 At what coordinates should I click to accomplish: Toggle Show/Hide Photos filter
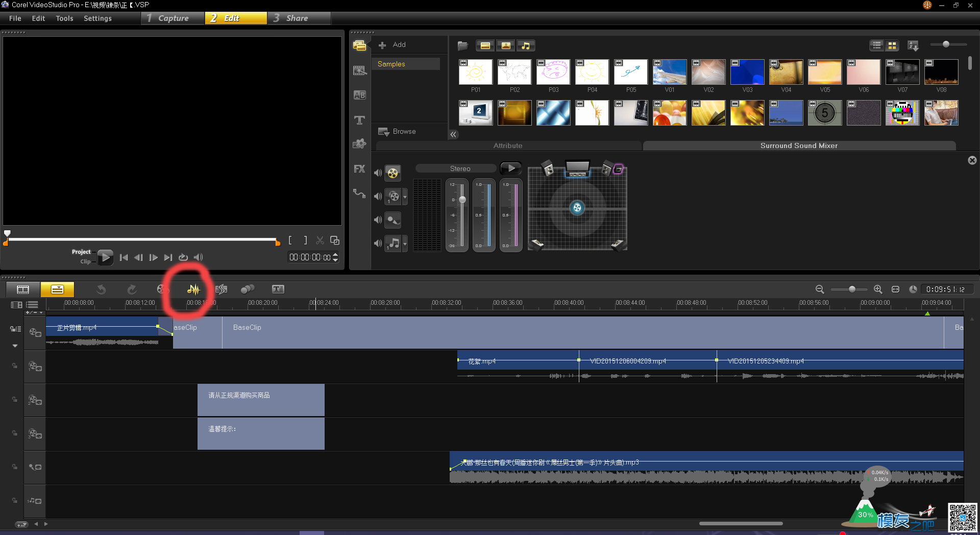(x=506, y=45)
